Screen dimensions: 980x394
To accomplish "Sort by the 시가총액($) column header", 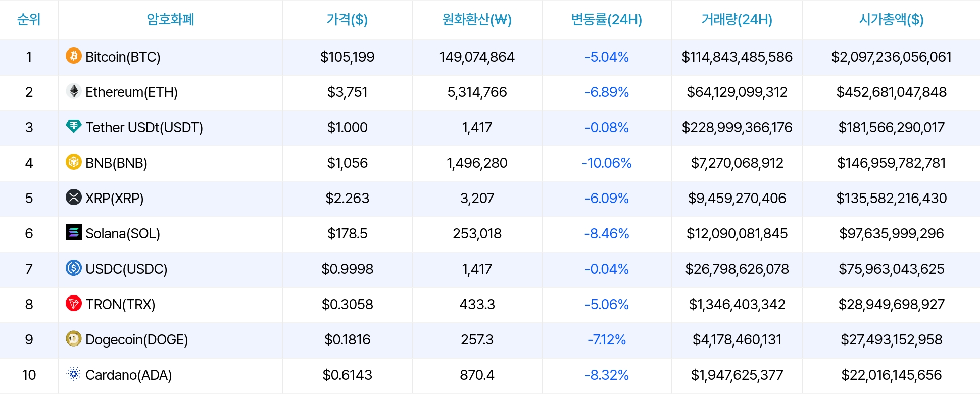I will click(x=891, y=20).
